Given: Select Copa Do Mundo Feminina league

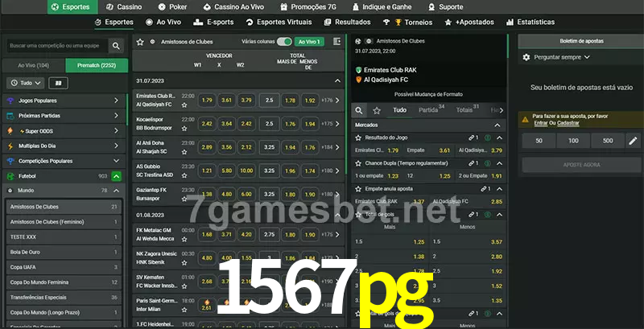Looking at the screenshot, I should 64,282.
